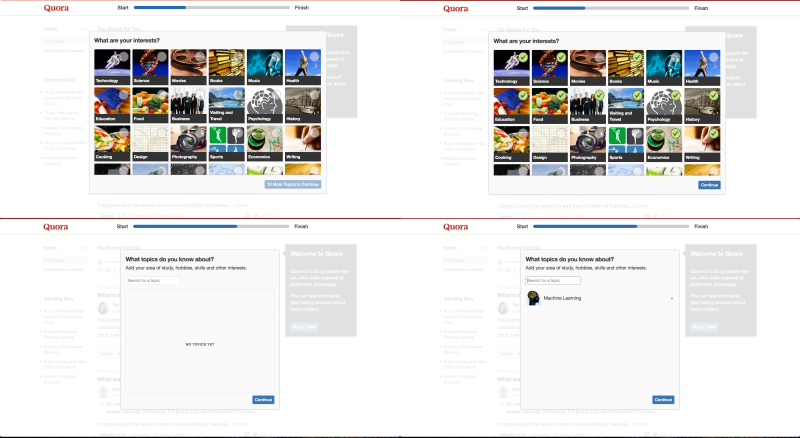Click the Quora logo in the bottom-right panel
The image size is (800, 438).
coord(456,227)
